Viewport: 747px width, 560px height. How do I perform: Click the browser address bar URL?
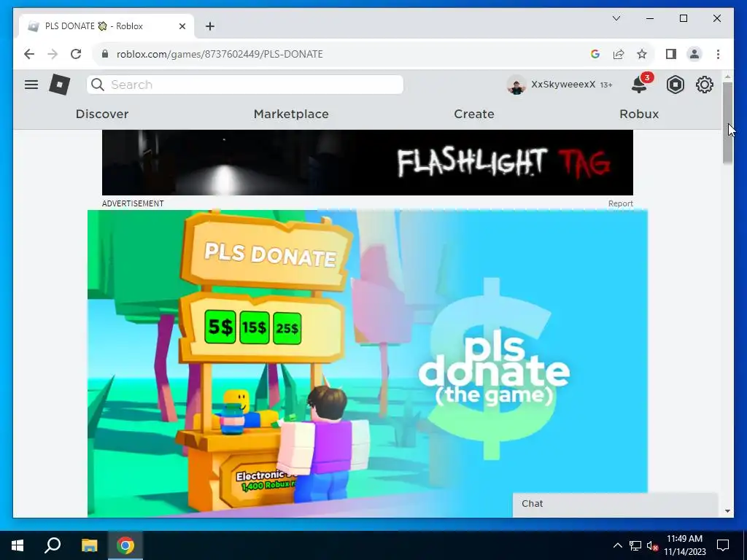pos(220,54)
